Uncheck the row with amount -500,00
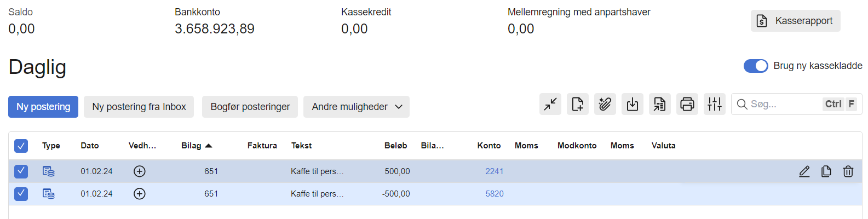This screenshot has width=868, height=219. coord(21,194)
